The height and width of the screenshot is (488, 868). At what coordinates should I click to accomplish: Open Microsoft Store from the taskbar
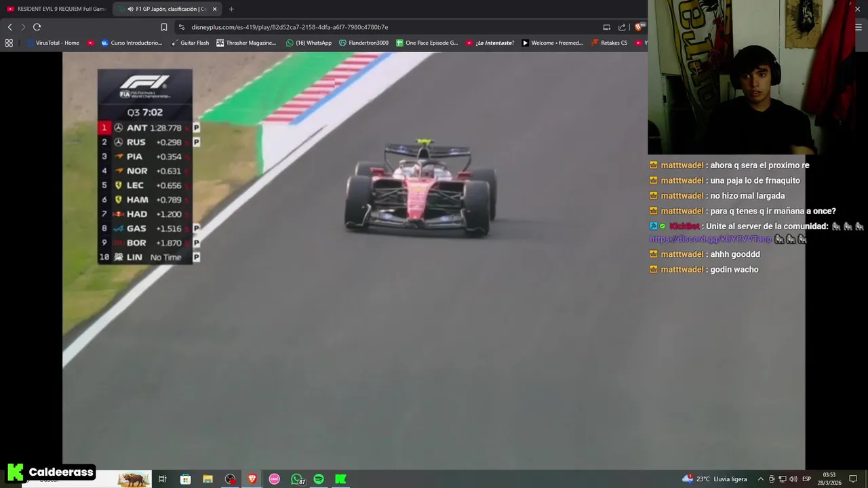coord(185,479)
